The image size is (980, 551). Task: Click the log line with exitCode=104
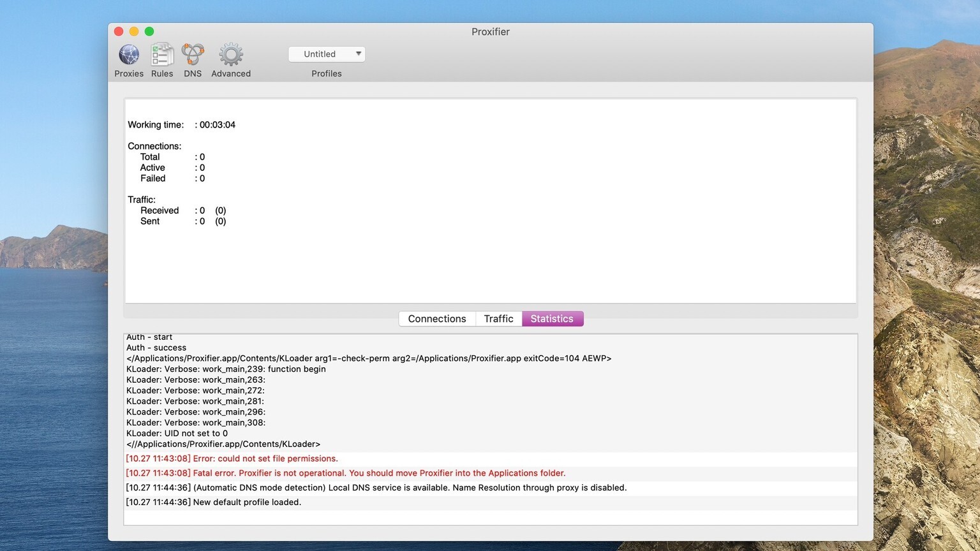click(x=369, y=358)
